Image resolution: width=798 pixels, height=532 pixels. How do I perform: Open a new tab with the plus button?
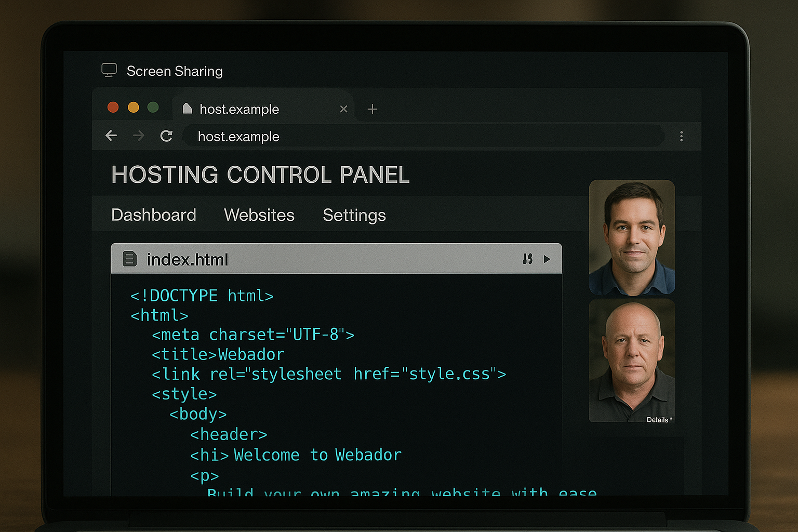372,109
